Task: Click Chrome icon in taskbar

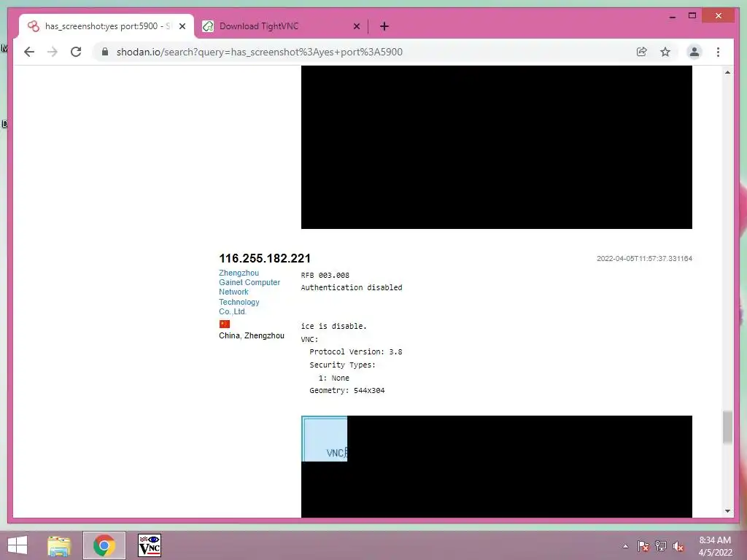Action: coord(104,545)
